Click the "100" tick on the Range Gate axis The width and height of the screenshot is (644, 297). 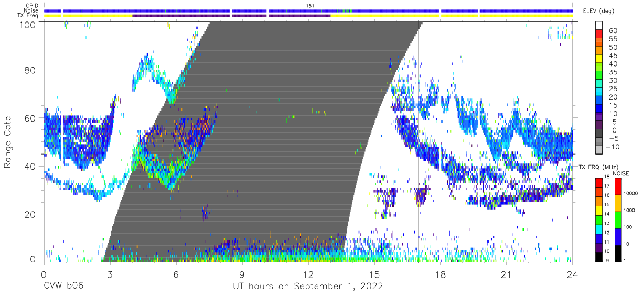(27, 25)
